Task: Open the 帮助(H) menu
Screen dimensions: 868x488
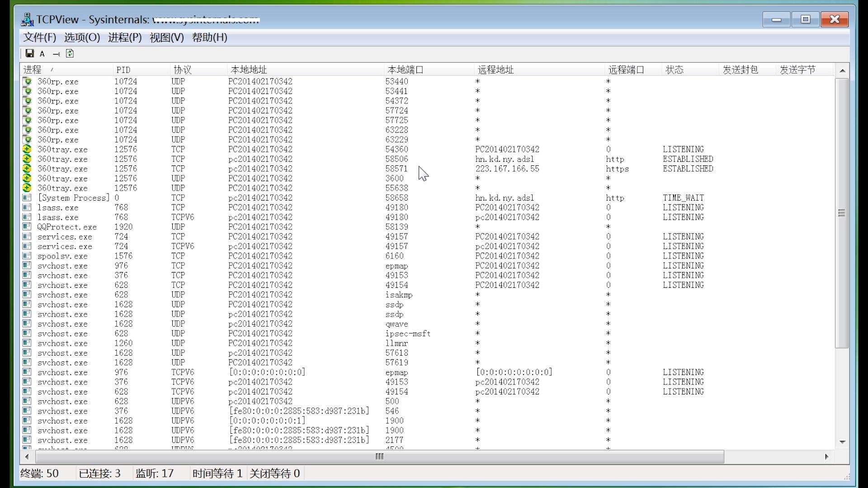Action: pos(209,38)
